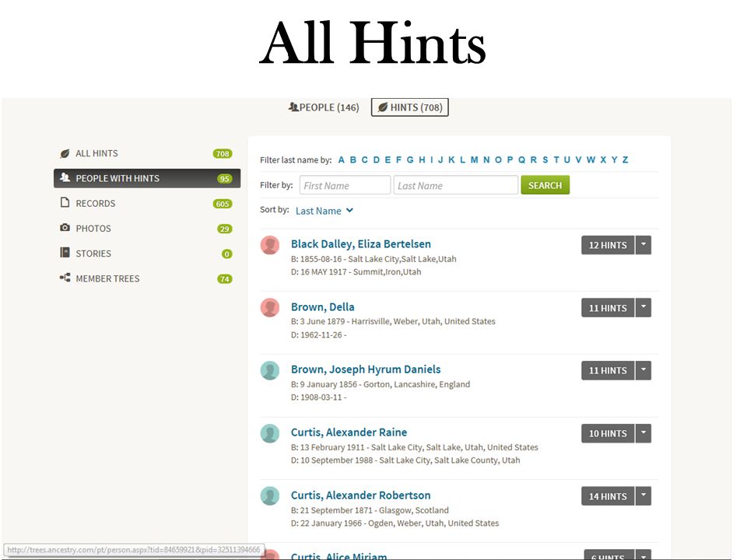The width and height of the screenshot is (747, 560).
Task: Click the people icon in People With Hints
Action: 65,177
